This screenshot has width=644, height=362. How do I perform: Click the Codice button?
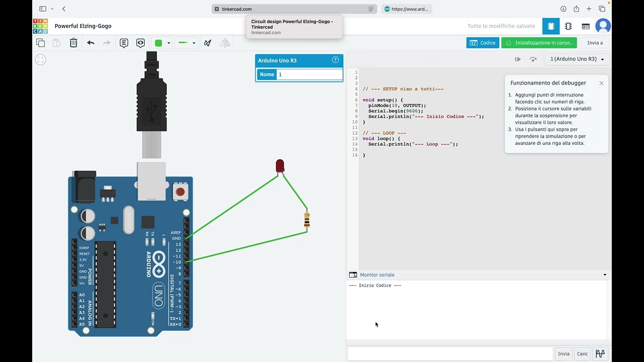[x=482, y=43]
